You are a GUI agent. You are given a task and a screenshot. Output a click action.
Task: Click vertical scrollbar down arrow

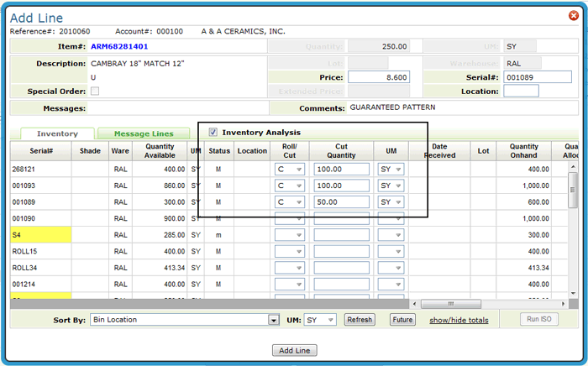pos(573,294)
